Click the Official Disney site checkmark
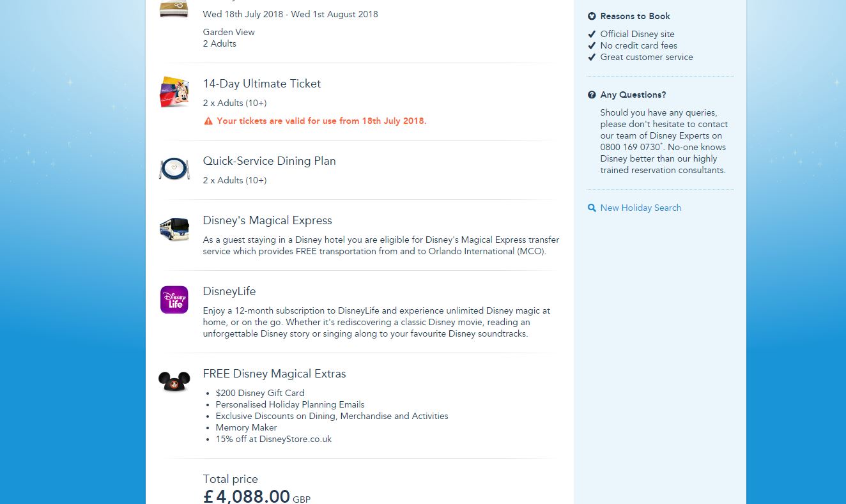The height and width of the screenshot is (504, 846). (x=592, y=34)
